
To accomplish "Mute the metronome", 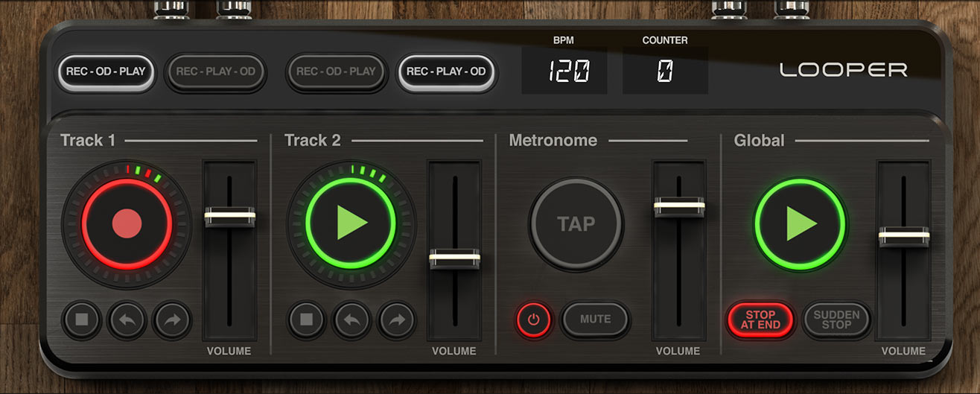I will click(595, 320).
